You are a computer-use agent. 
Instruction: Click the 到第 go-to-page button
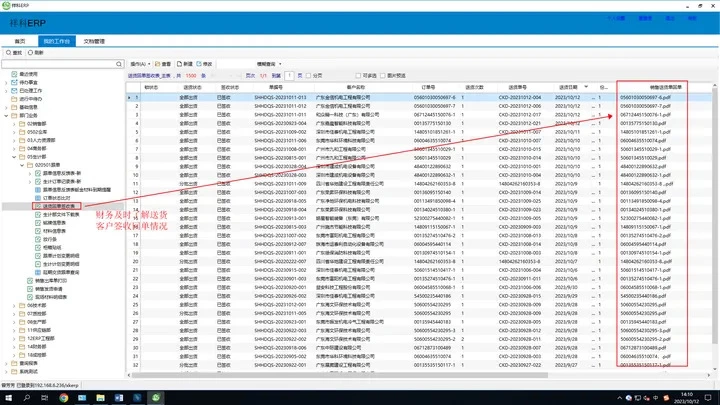tap(277, 75)
